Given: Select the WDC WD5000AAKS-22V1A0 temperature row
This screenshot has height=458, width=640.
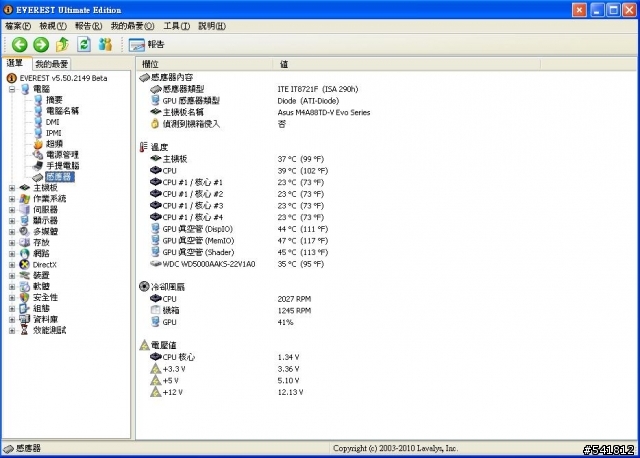Looking at the screenshot, I should click(x=237, y=264).
